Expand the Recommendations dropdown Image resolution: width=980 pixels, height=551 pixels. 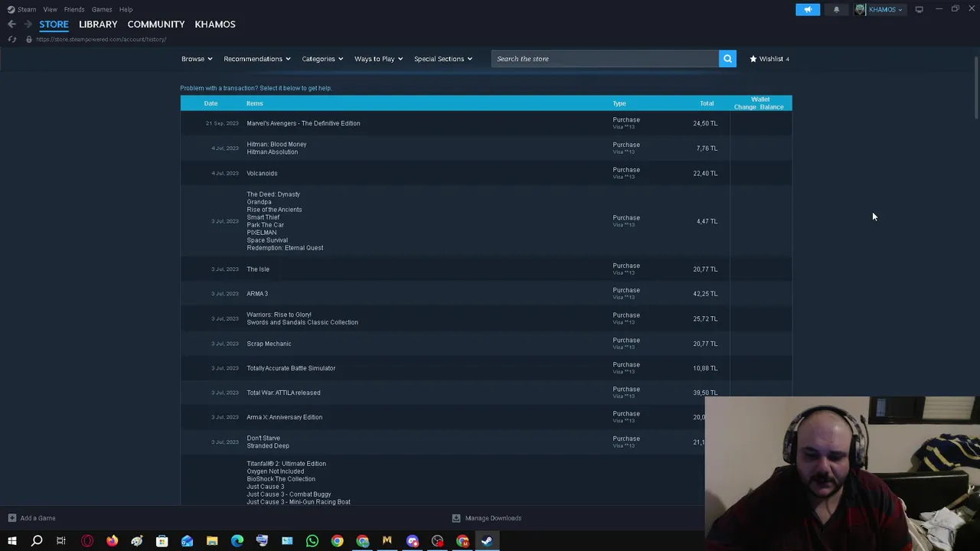pos(256,59)
